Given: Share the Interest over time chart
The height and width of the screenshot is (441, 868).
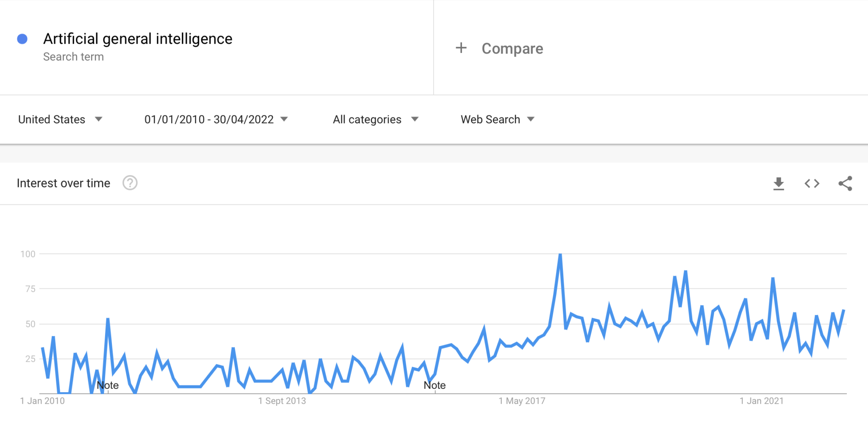Looking at the screenshot, I should [846, 183].
